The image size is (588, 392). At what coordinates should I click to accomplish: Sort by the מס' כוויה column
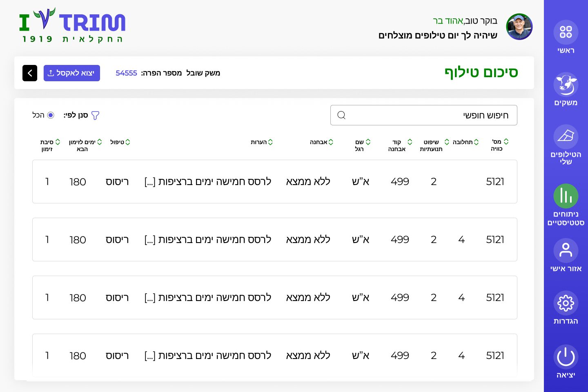[x=506, y=142]
